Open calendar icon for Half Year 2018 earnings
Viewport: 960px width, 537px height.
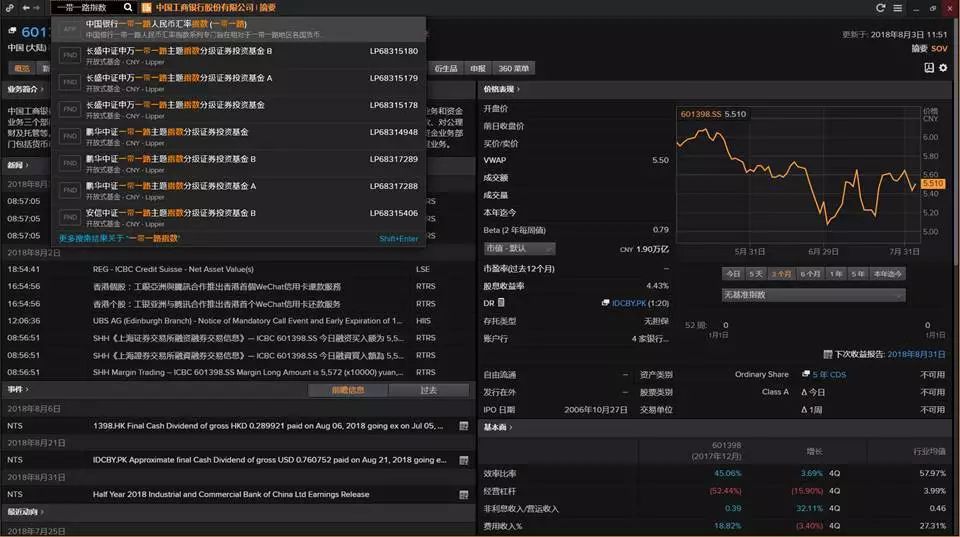(x=463, y=494)
